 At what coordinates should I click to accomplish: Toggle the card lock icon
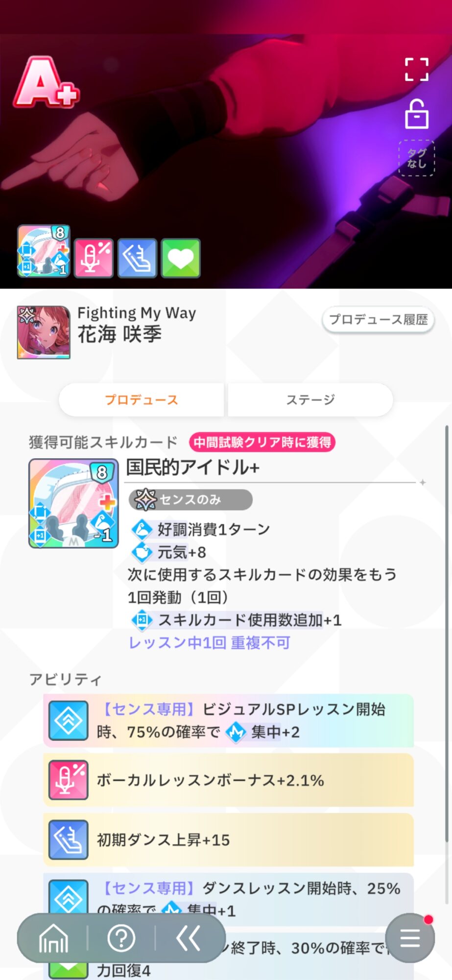click(417, 114)
